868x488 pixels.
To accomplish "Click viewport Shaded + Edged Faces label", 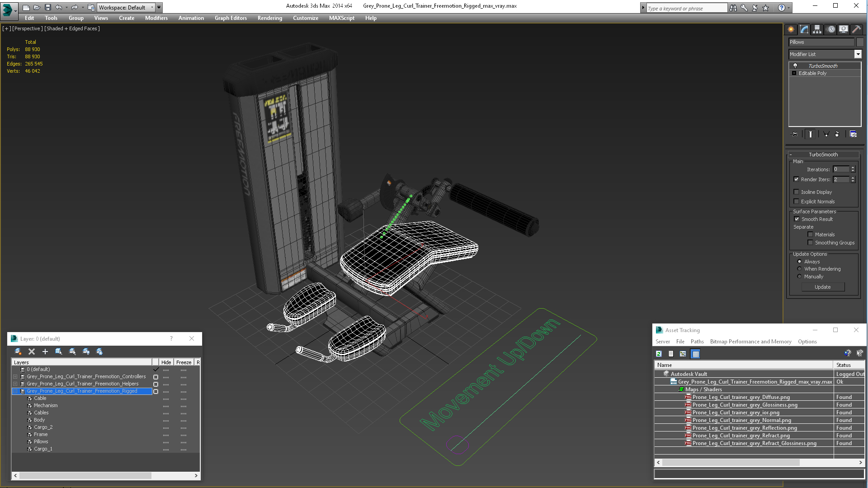I will pos(72,28).
